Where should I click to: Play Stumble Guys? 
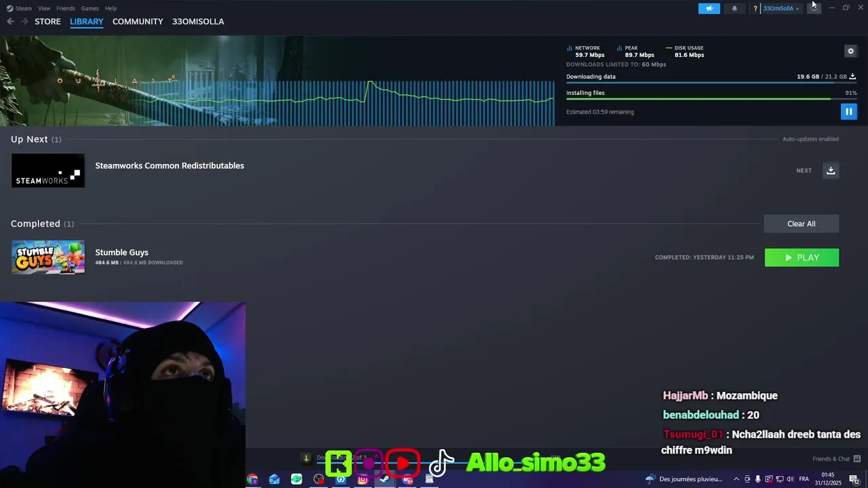[802, 258]
